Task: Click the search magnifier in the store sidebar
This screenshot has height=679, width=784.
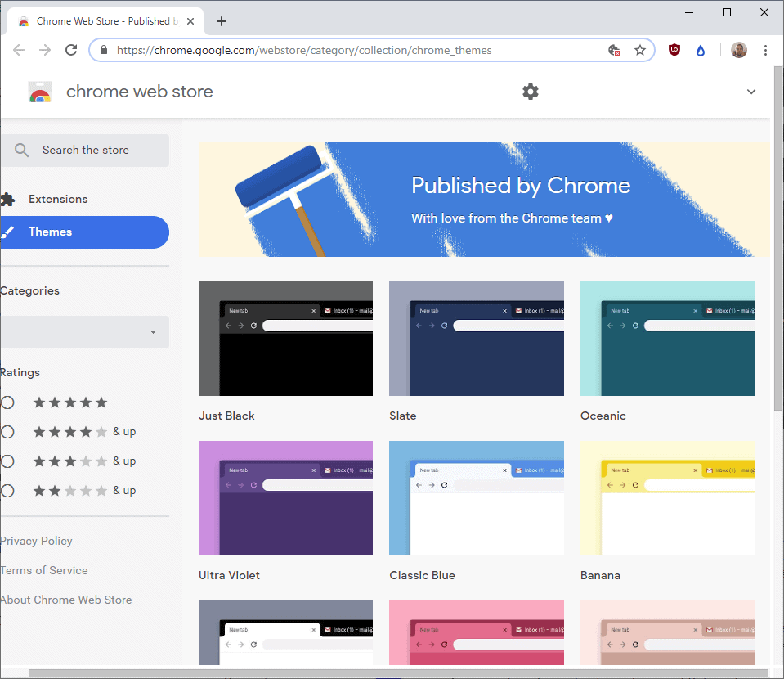Action: 20,150
